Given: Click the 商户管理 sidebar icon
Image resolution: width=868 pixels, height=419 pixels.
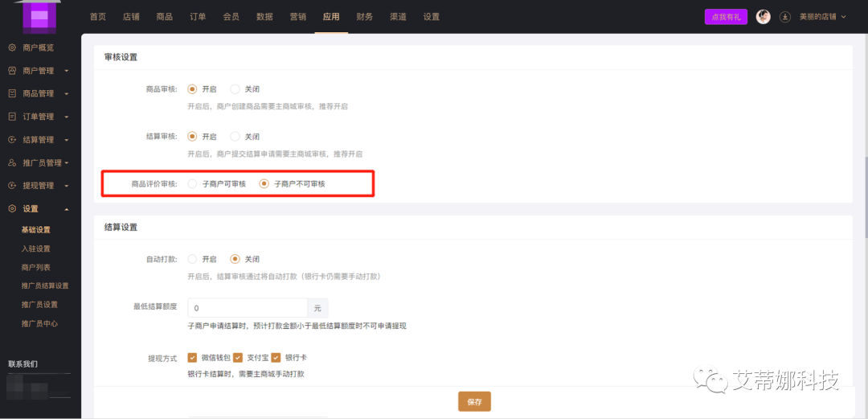Looking at the screenshot, I should tap(12, 71).
